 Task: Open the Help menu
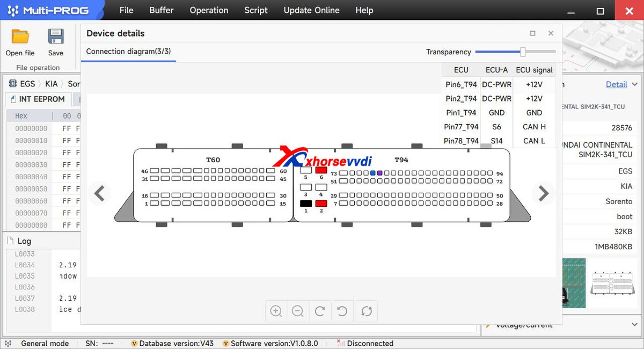click(x=364, y=10)
